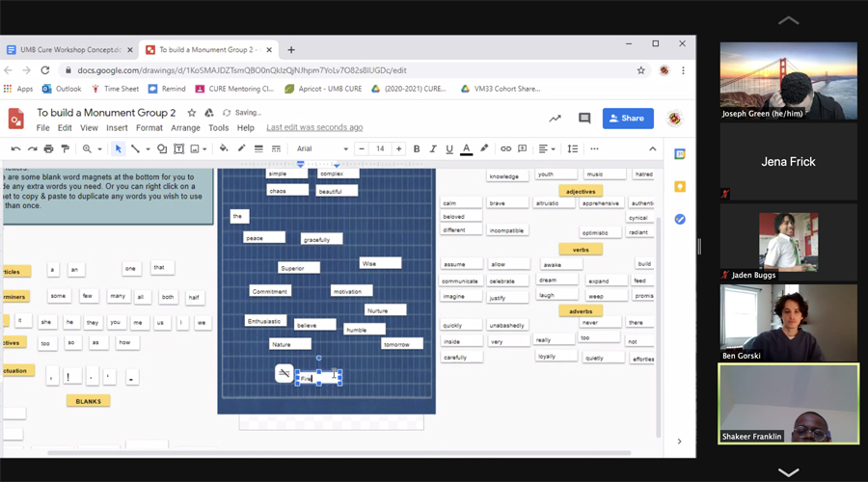Open the 'Last edit was seconds ago' link
Viewport: 868px width, 482px height.
[x=314, y=127]
